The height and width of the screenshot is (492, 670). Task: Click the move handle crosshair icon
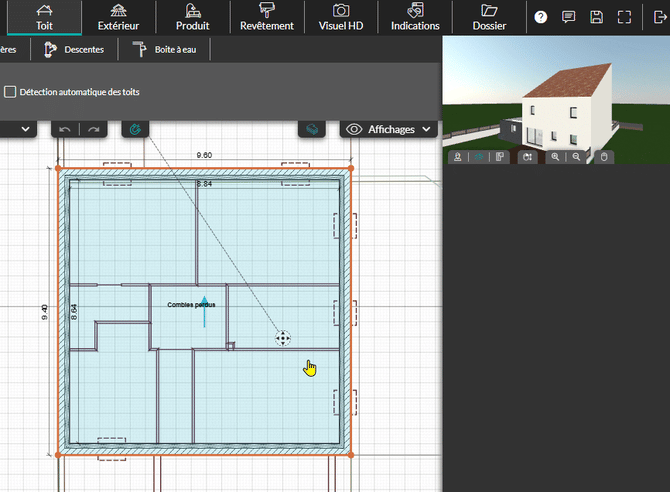click(282, 338)
